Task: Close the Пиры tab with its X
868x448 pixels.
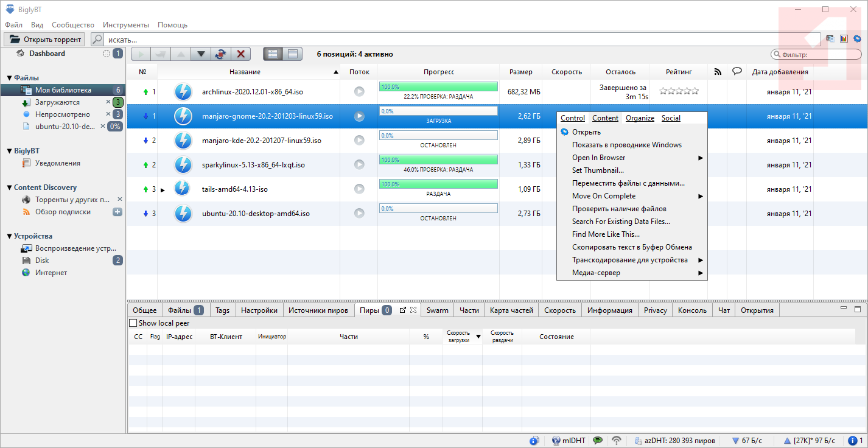Action: pyautogui.click(x=413, y=310)
